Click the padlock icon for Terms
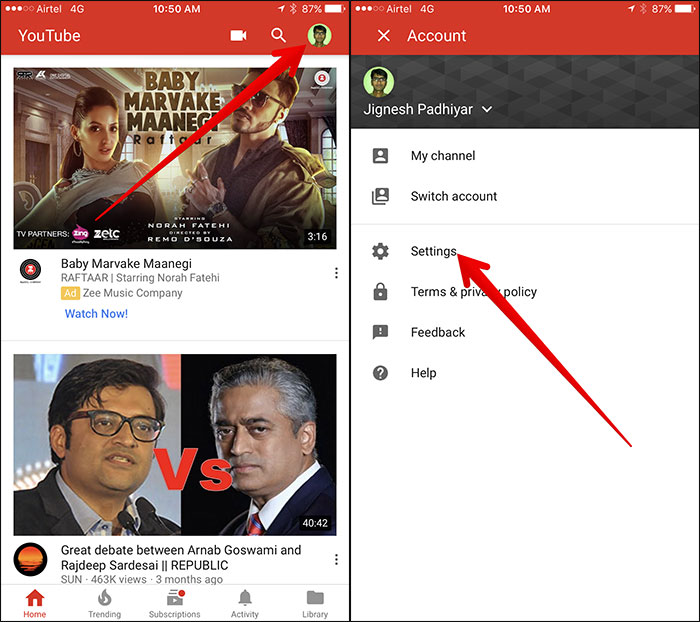Screen dimensions: 700x622 pyautogui.click(x=380, y=292)
